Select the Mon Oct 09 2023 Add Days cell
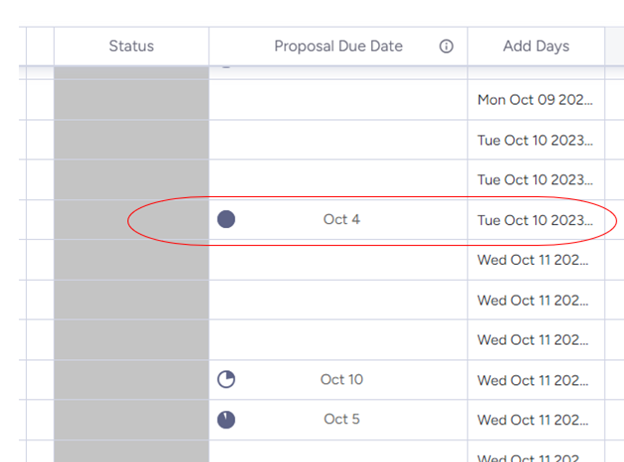This screenshot has width=624, height=462. [x=535, y=100]
